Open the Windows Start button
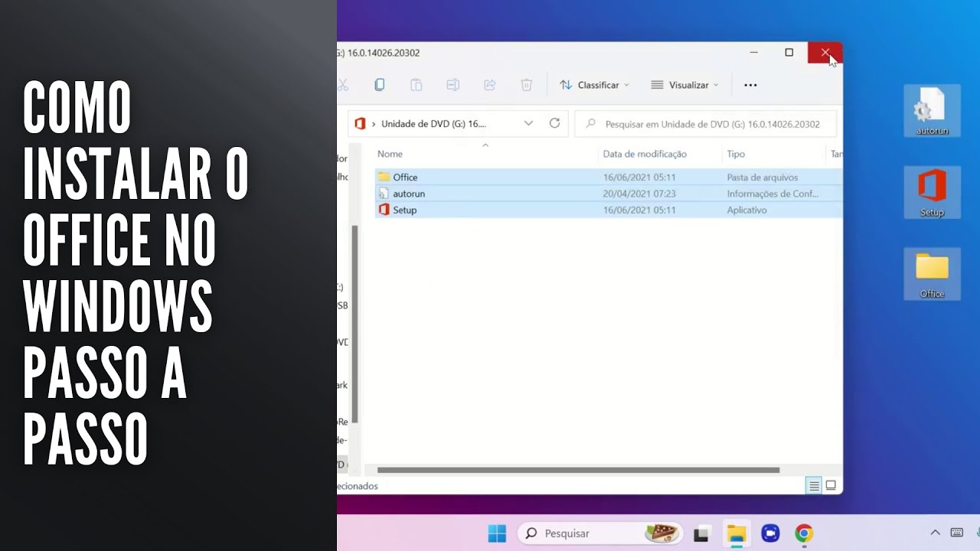This screenshot has height=551, width=980. [x=497, y=533]
